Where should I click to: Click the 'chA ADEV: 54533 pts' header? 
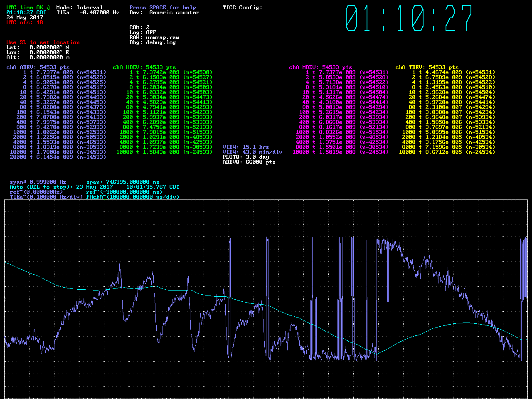tap(38, 67)
